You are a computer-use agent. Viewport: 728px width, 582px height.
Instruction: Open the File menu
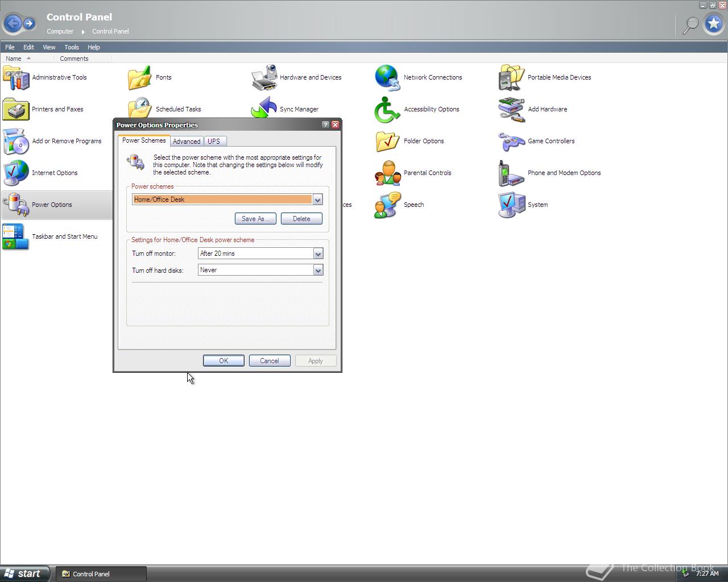10,47
